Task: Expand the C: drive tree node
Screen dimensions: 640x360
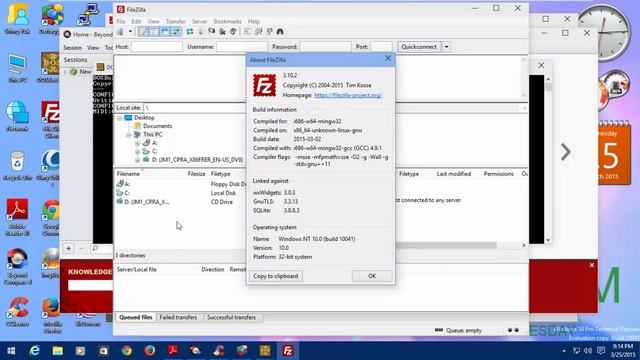Action: coord(137,152)
